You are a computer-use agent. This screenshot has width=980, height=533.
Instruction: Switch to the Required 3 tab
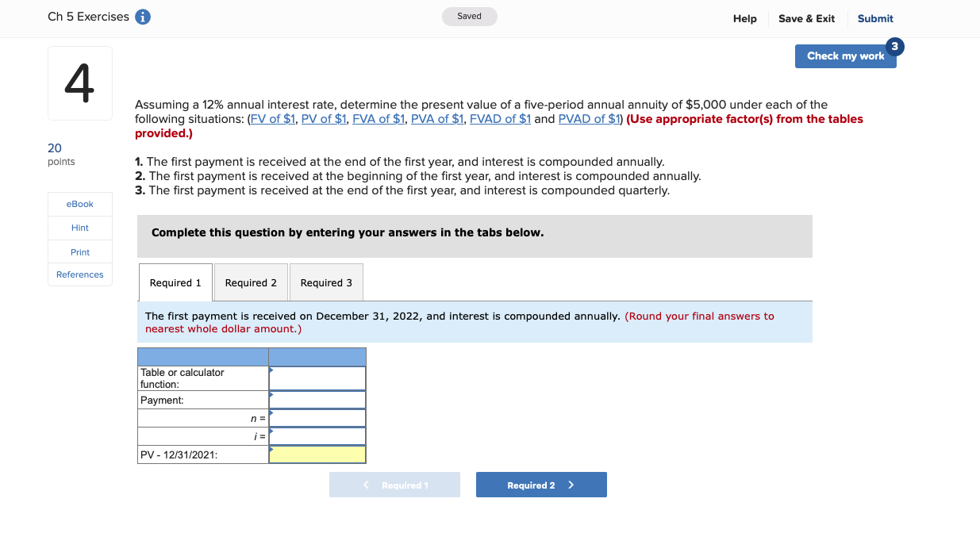click(325, 282)
